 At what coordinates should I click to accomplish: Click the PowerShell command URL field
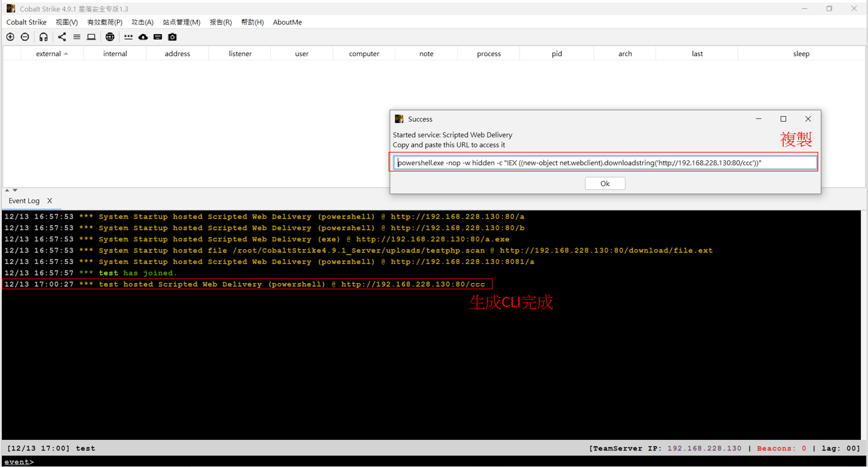[x=605, y=163]
